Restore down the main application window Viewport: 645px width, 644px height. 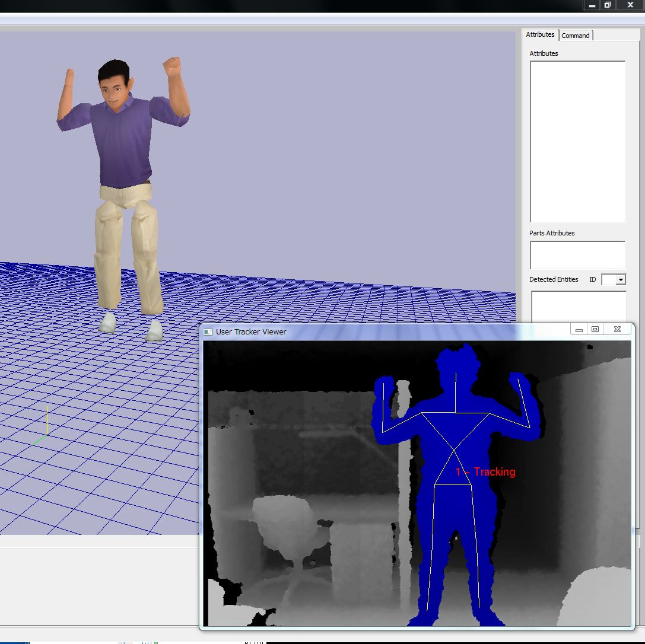pos(608,5)
